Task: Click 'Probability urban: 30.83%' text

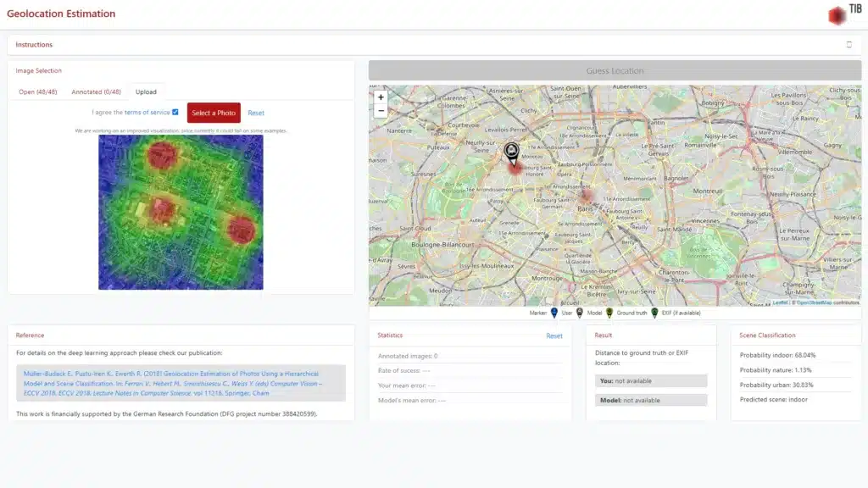Action: click(x=776, y=385)
